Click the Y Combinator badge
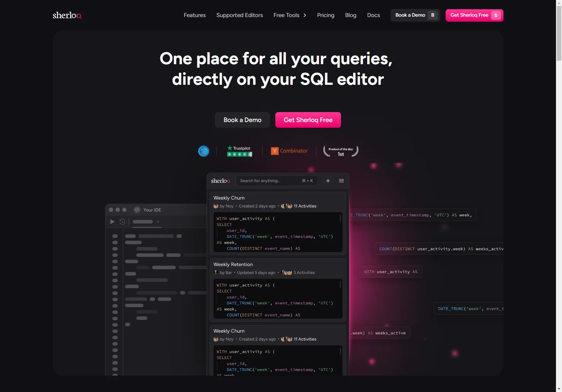The width and height of the screenshot is (562, 392). [289, 151]
